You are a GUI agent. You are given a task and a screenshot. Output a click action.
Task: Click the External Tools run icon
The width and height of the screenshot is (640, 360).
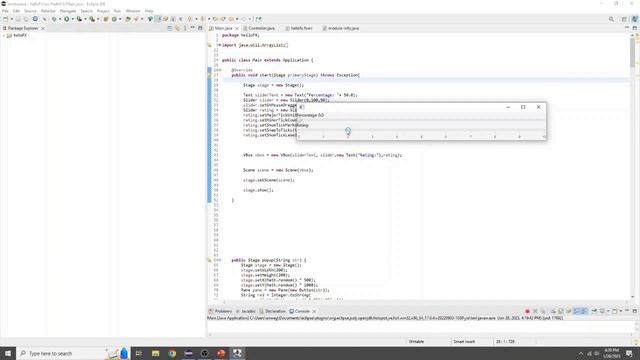point(92,19)
